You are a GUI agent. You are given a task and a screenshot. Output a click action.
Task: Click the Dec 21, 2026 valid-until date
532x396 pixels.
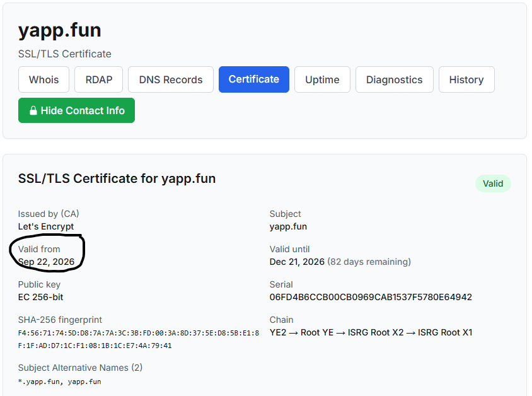(297, 262)
